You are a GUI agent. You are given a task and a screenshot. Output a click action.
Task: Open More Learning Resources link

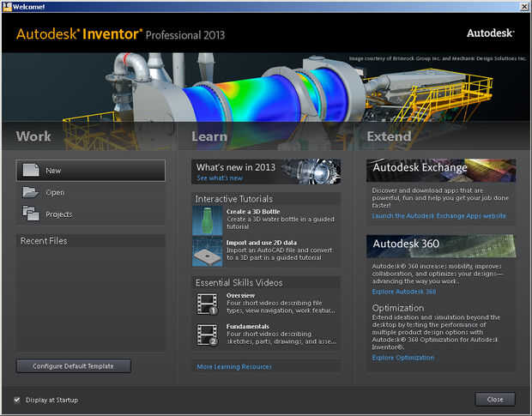pyautogui.click(x=234, y=367)
